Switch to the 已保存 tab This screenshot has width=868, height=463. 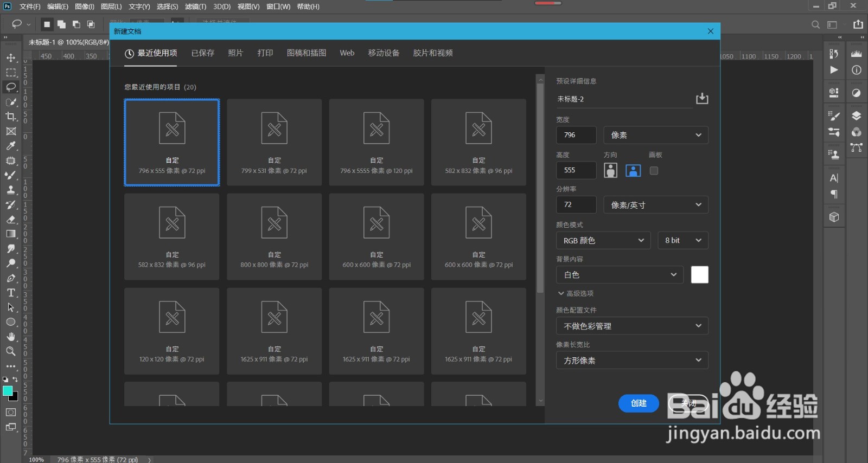pyautogui.click(x=203, y=53)
